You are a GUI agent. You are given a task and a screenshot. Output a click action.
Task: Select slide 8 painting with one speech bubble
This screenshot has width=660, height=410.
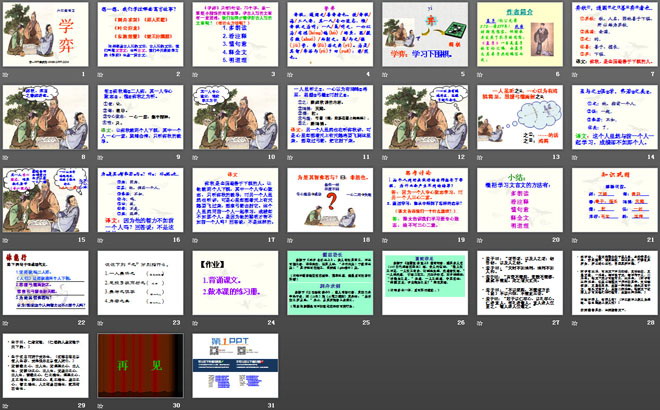pyautogui.click(x=50, y=120)
